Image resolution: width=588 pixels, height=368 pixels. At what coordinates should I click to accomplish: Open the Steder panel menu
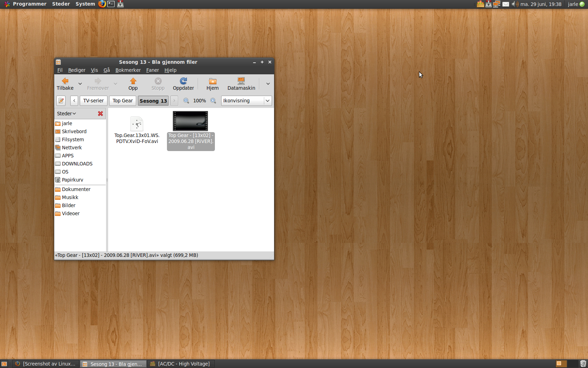point(61,4)
